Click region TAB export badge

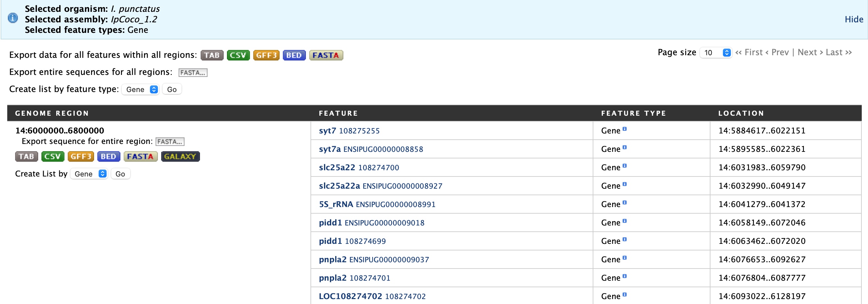(x=26, y=156)
